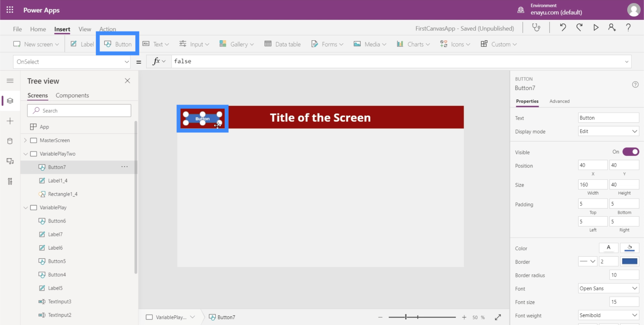
Task: Click the Border radius field
Action: (624, 275)
